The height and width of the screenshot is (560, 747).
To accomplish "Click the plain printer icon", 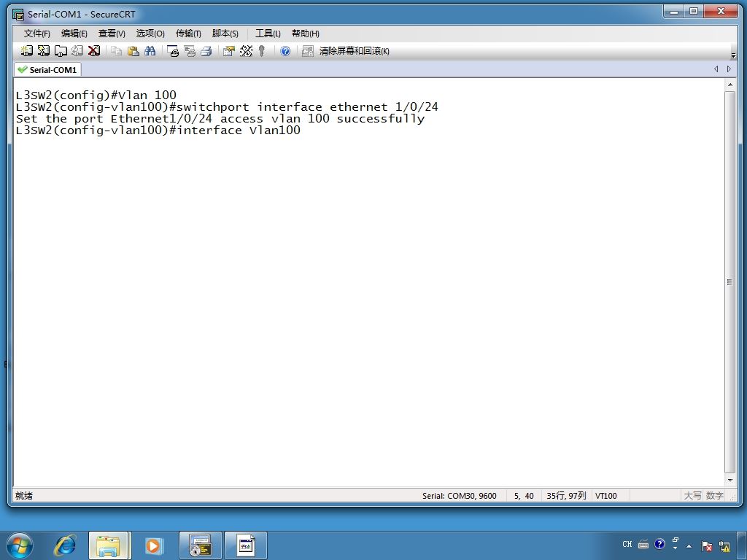I will tap(206, 51).
